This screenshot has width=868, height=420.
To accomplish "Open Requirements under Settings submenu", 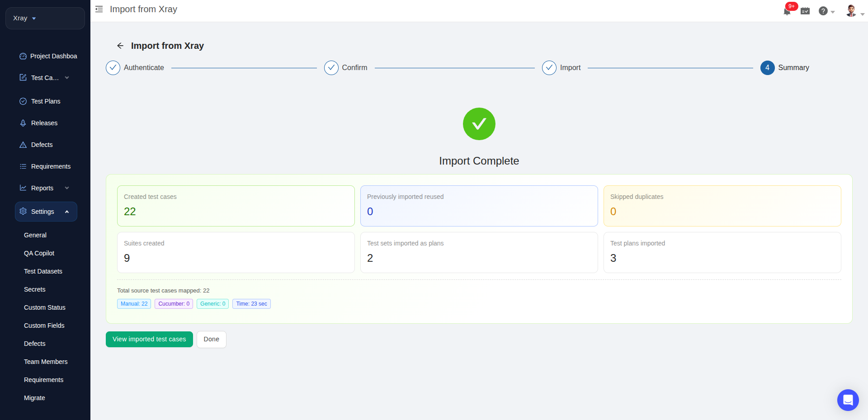I will tap(43, 380).
